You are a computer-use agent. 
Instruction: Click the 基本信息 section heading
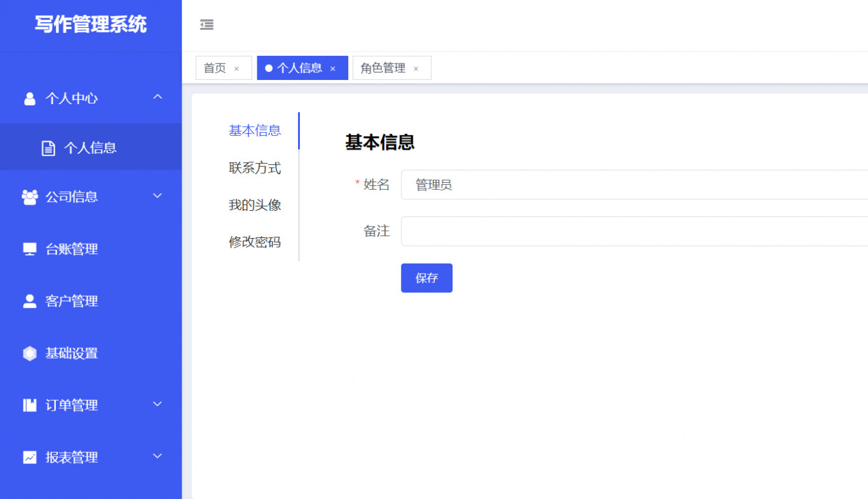[380, 142]
